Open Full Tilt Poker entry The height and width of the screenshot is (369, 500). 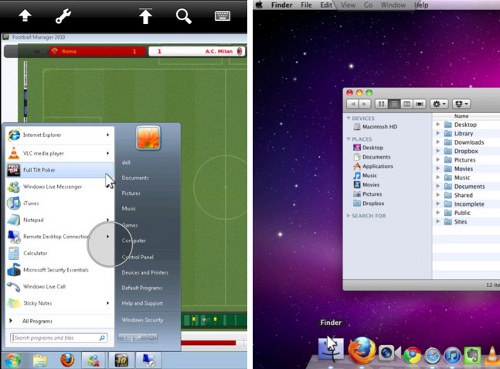pos(60,170)
